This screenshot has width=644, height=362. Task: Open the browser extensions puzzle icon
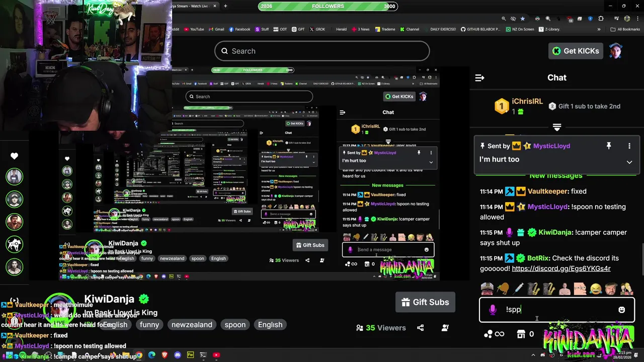click(601, 19)
